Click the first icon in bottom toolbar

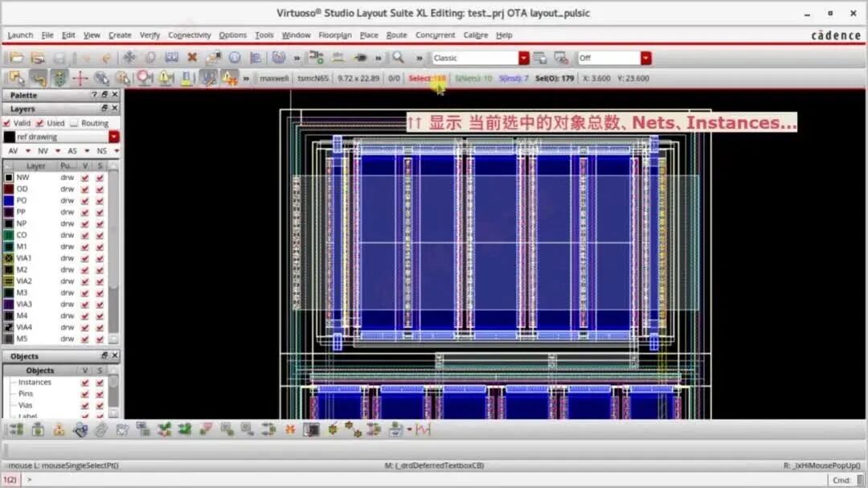tap(17, 429)
